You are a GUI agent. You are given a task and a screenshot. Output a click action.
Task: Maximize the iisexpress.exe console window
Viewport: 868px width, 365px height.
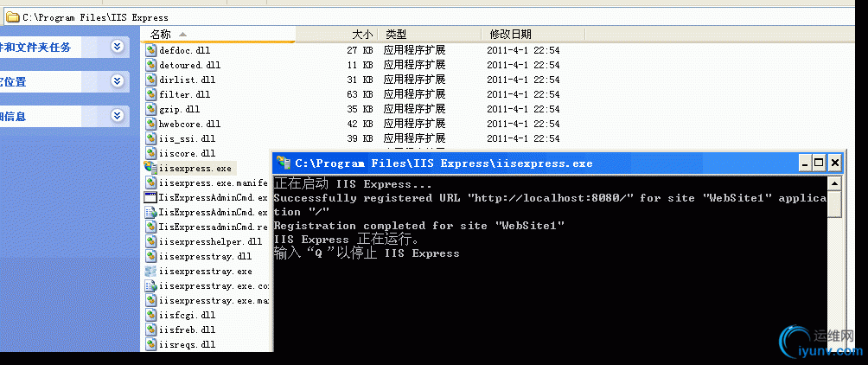point(820,163)
